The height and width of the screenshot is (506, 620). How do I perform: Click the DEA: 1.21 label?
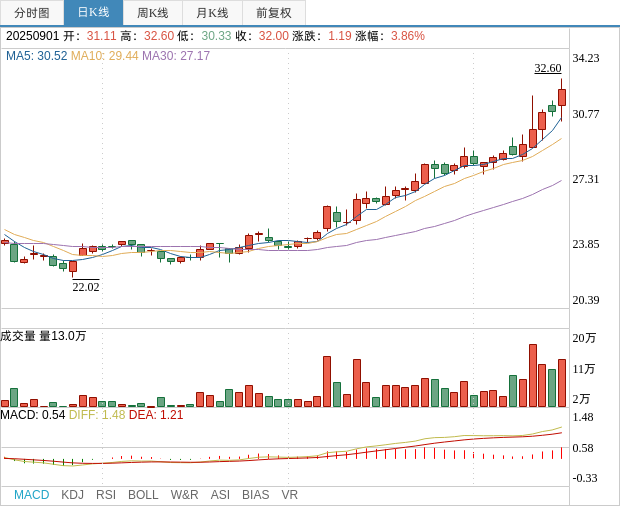156,415
